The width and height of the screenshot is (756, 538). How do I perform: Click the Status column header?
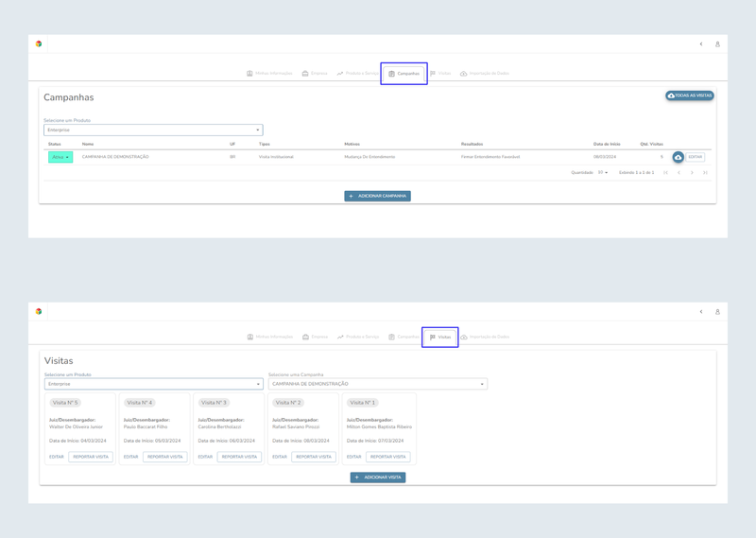pyautogui.click(x=55, y=145)
